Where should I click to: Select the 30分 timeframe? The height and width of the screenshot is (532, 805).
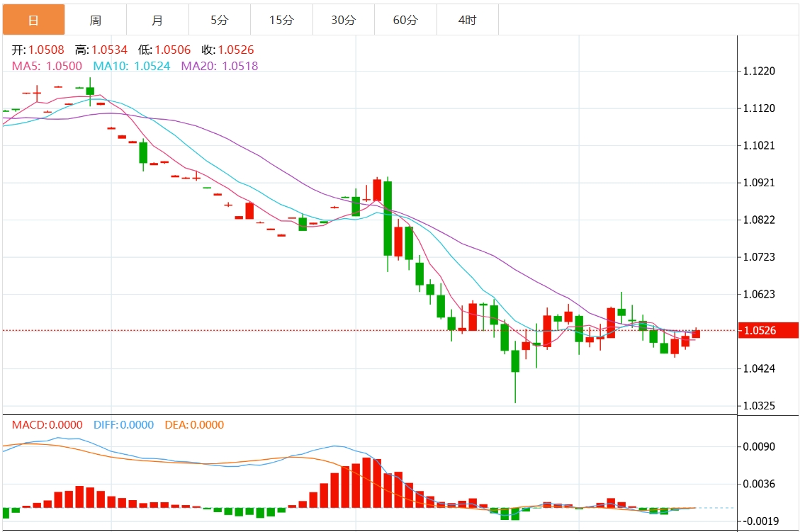(343, 20)
